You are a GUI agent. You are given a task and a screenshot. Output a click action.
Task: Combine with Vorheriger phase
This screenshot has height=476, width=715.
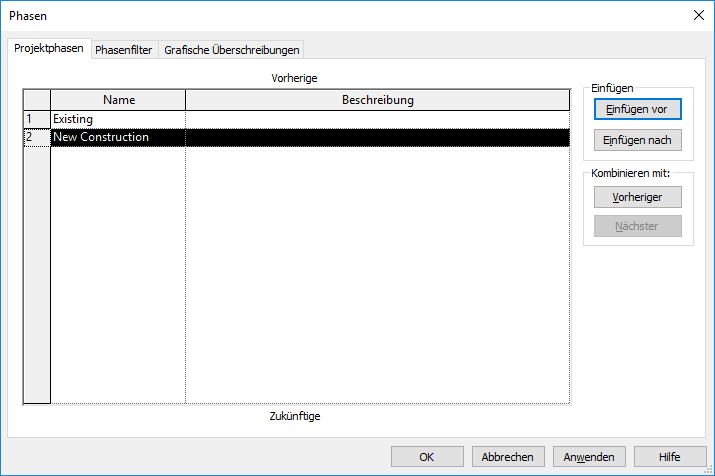pos(637,197)
